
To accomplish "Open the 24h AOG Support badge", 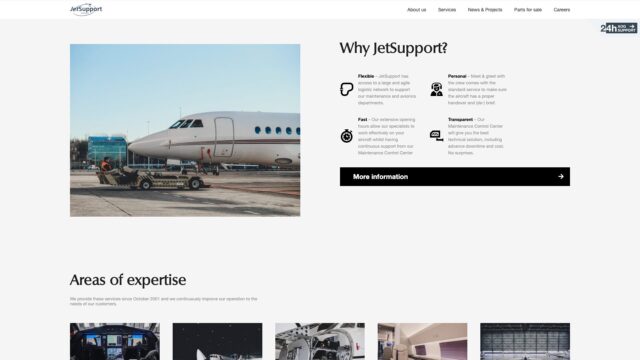I will point(618,28).
